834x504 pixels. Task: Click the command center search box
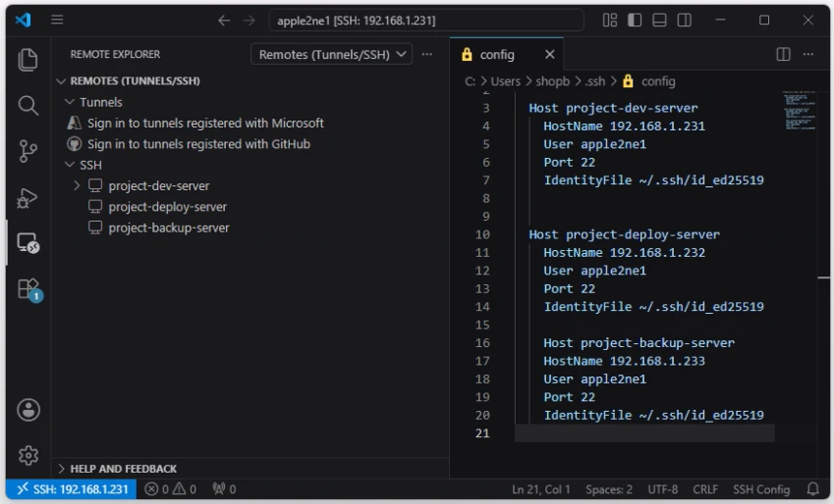pyautogui.click(x=426, y=20)
